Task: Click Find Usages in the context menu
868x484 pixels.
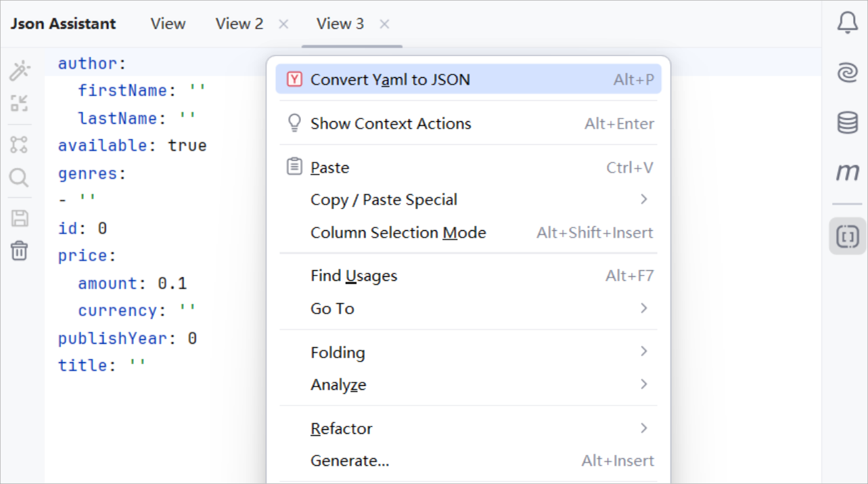Action: 353,276
